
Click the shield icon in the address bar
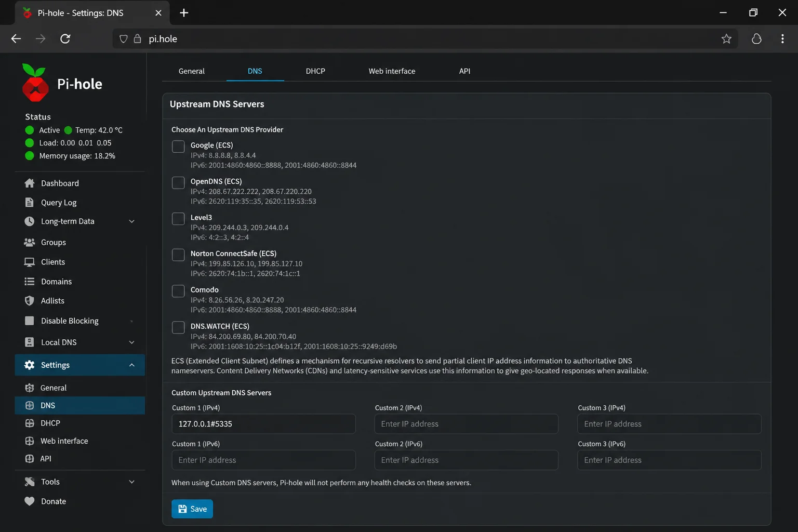[123, 38]
